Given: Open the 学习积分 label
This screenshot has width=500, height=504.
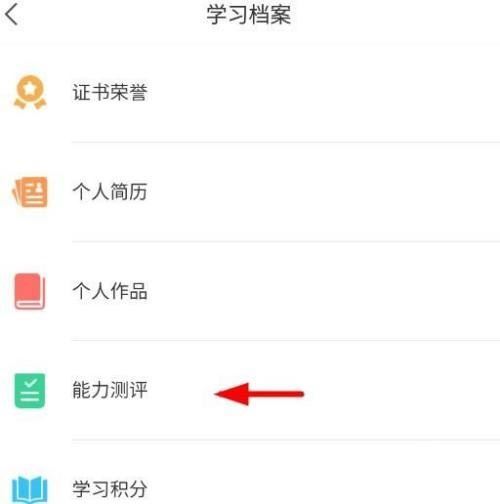Looking at the screenshot, I should 110,489.
